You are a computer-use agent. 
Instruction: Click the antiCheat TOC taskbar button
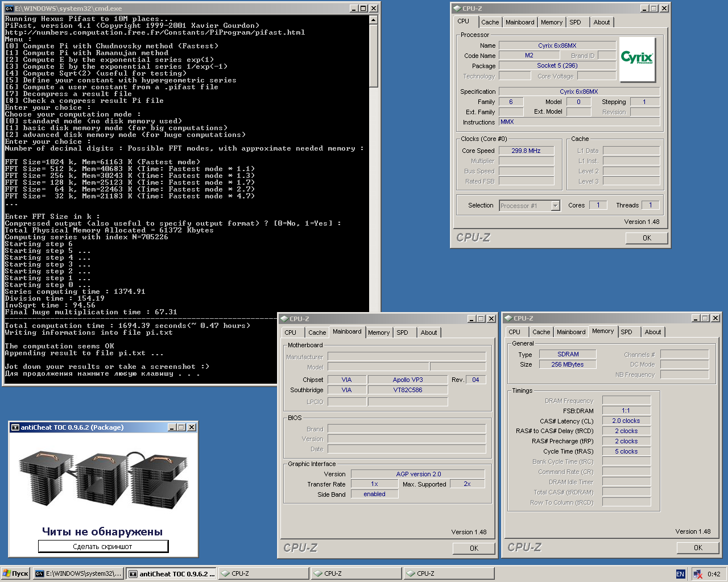coord(171,573)
